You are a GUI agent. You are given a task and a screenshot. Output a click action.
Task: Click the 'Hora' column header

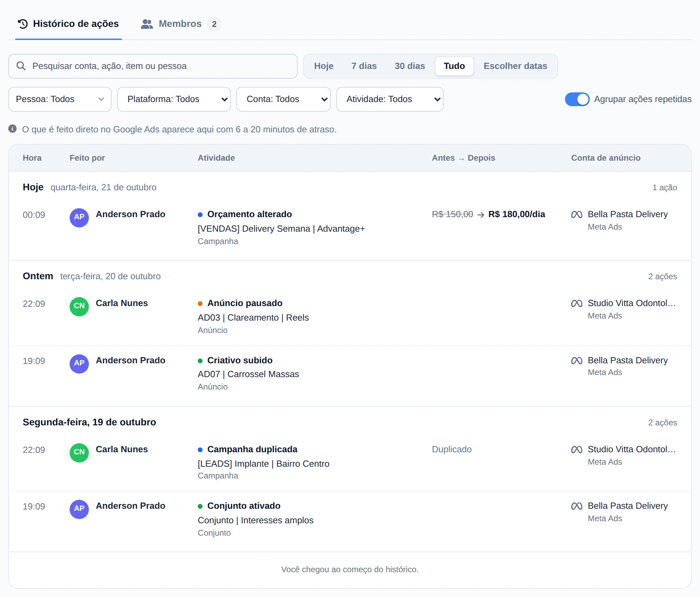click(32, 158)
